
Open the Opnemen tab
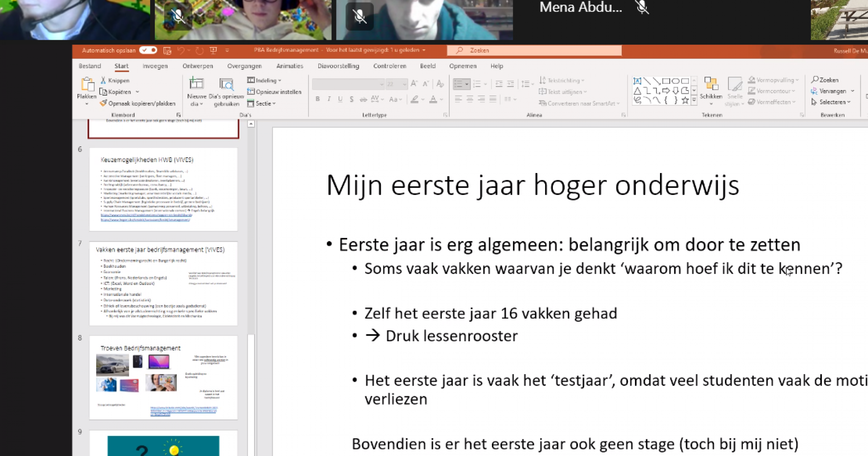point(463,66)
